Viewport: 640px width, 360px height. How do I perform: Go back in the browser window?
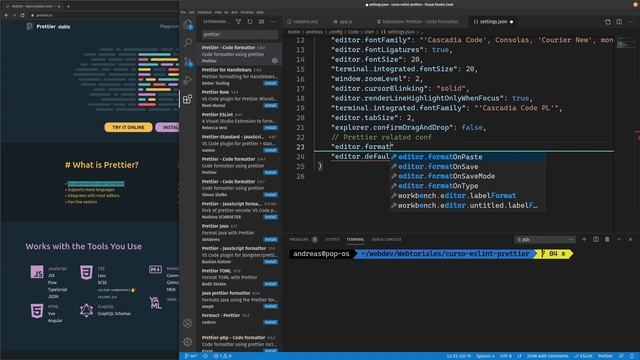pos(7,15)
